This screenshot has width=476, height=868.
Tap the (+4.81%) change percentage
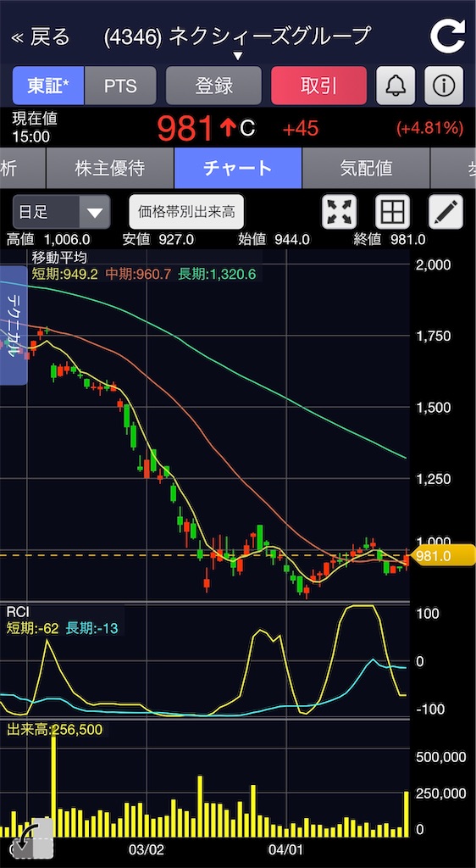click(x=429, y=129)
